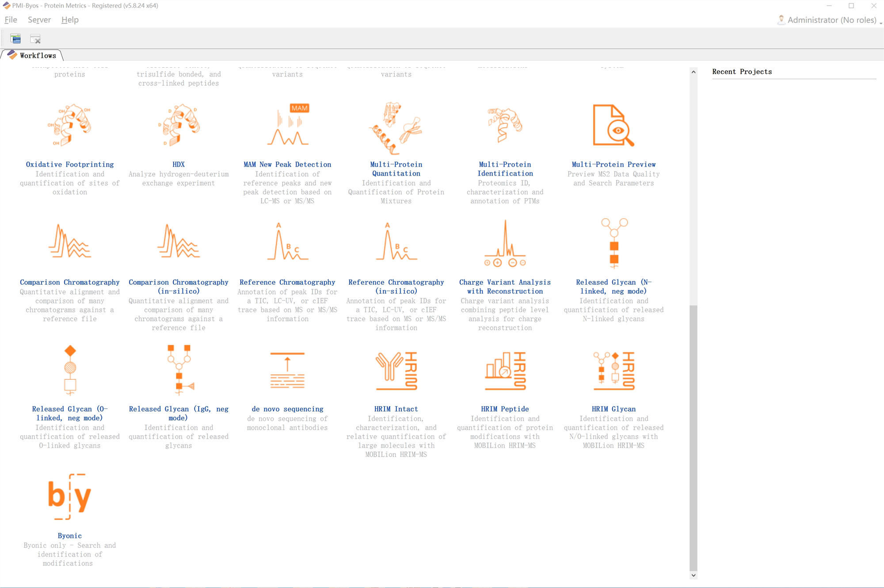This screenshot has height=588, width=884.
Task: Open Released Glycan IgG neg mode icon
Action: pyautogui.click(x=180, y=370)
